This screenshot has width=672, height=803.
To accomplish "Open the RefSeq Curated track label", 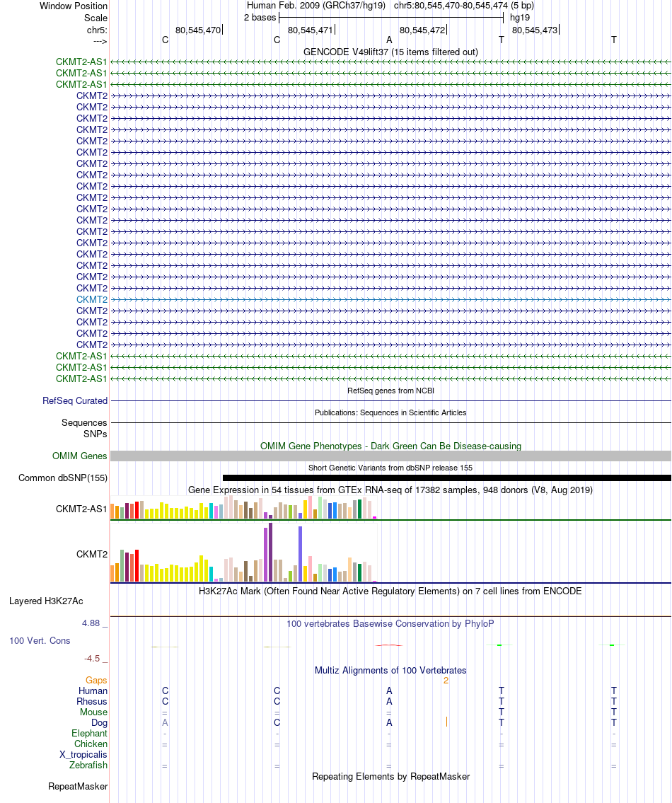I will (x=75, y=401).
